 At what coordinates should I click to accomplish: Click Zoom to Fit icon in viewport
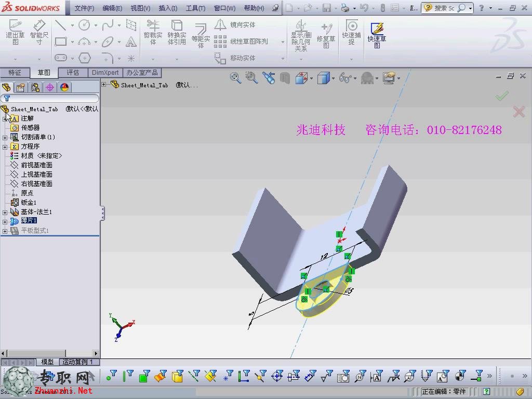coord(235,78)
